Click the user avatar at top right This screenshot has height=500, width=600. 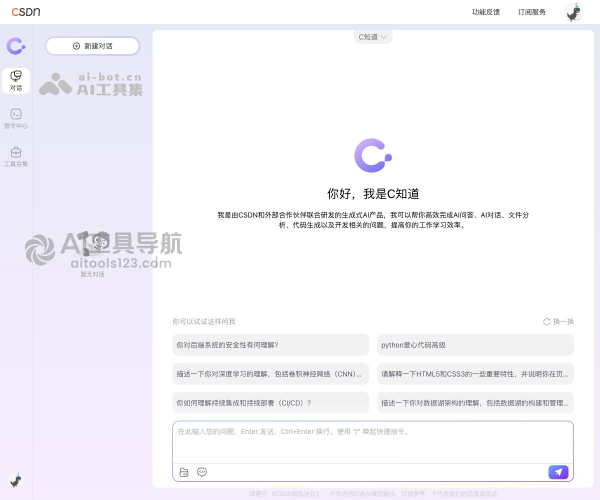[574, 12]
